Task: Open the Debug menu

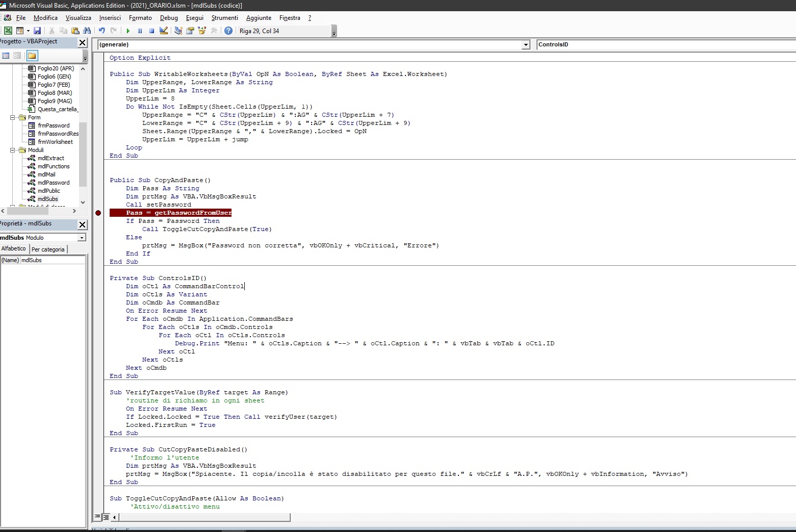Action: click(x=169, y=18)
